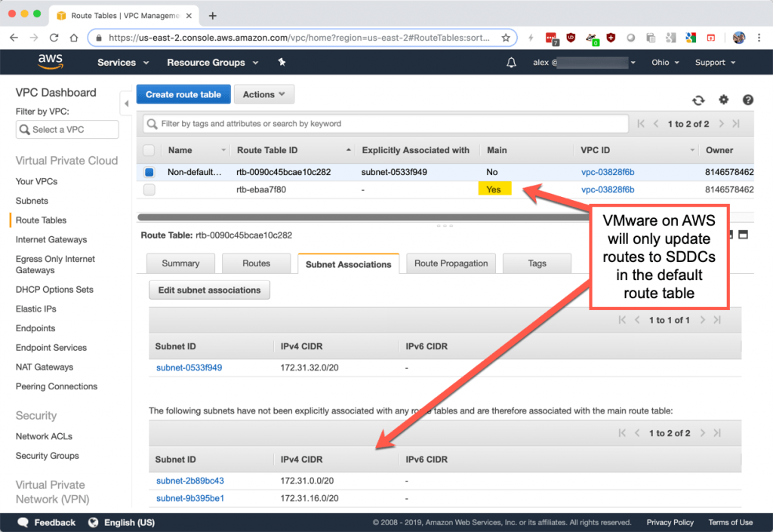
Task: Expand the details pane with the fullscreen layout icon
Action: (x=744, y=235)
